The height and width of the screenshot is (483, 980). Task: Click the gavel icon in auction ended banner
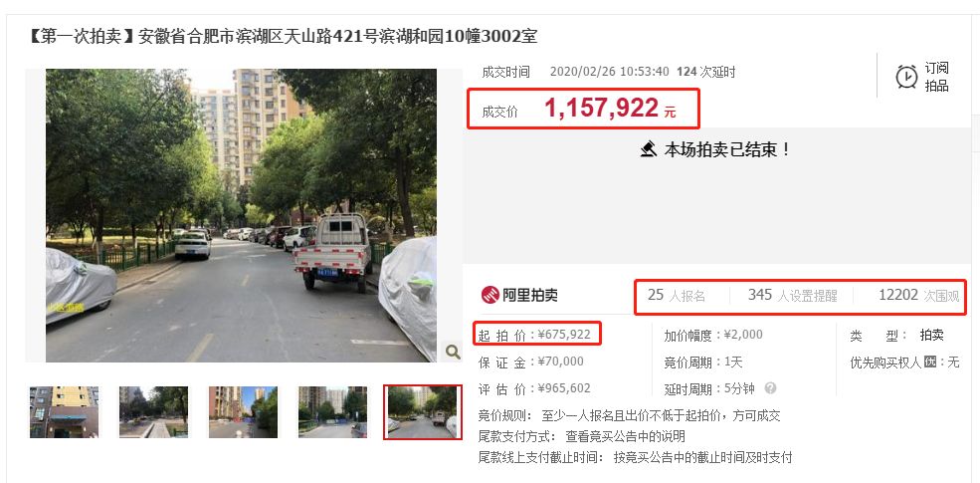(649, 150)
